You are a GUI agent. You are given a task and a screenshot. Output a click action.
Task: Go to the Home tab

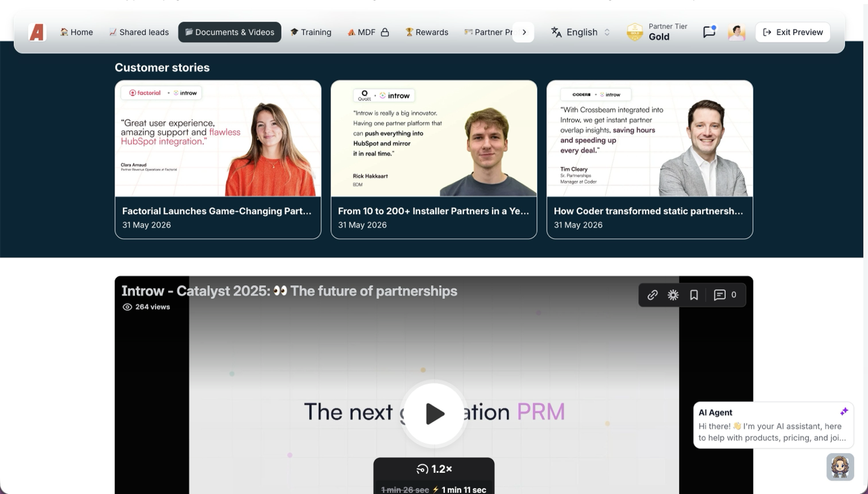point(77,32)
